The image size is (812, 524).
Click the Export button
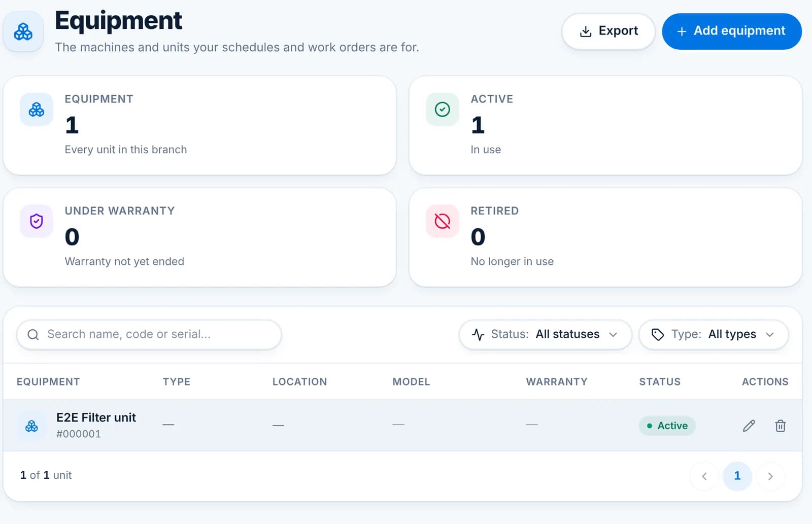[x=608, y=31]
